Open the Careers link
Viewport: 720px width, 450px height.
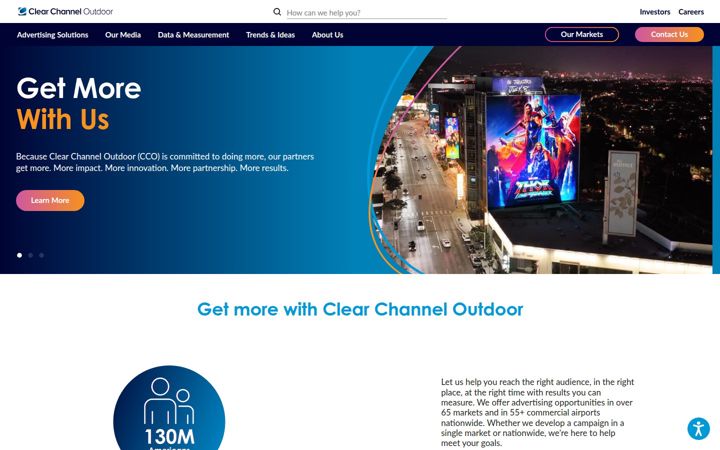[x=691, y=12]
